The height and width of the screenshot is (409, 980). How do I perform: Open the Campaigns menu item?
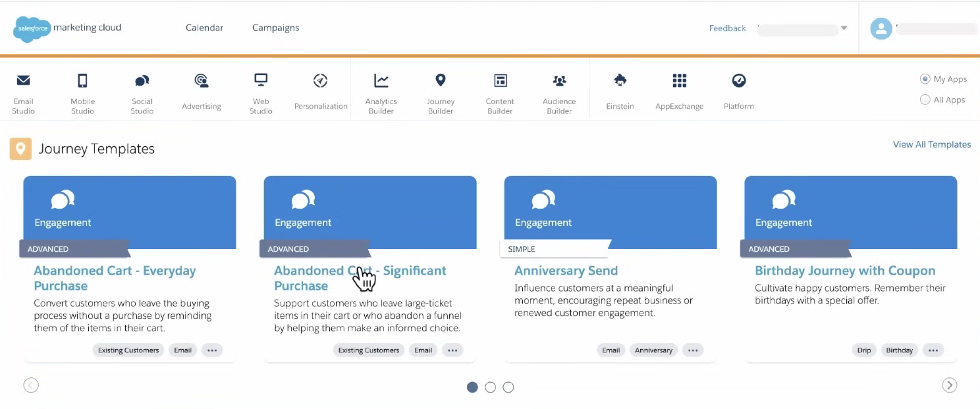pos(275,28)
